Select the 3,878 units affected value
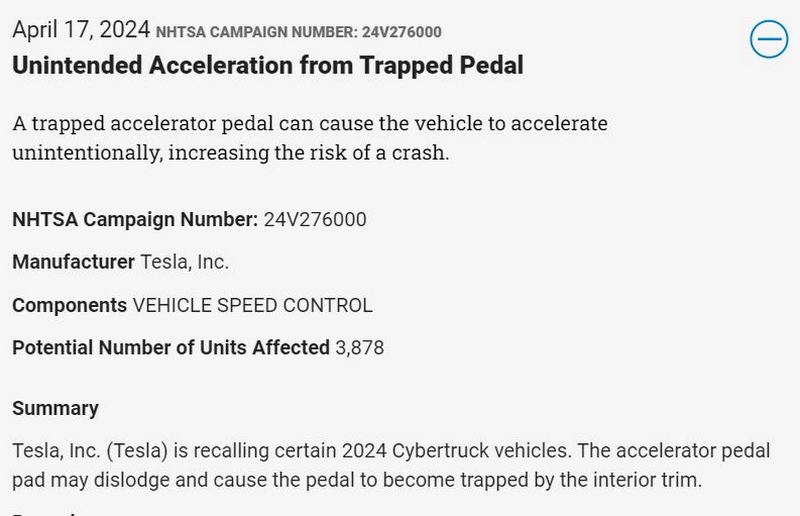The height and width of the screenshot is (516, 800). [x=360, y=348]
